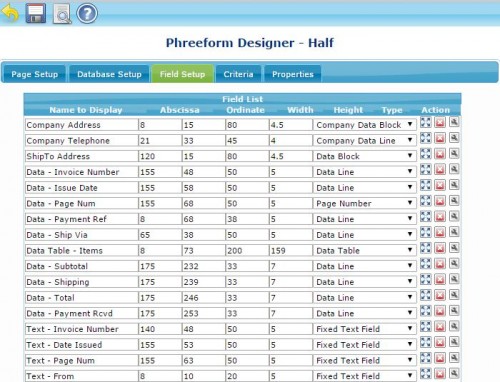This screenshot has width=500, height=382.
Task: Edit the Company Address name field
Action: (82, 125)
